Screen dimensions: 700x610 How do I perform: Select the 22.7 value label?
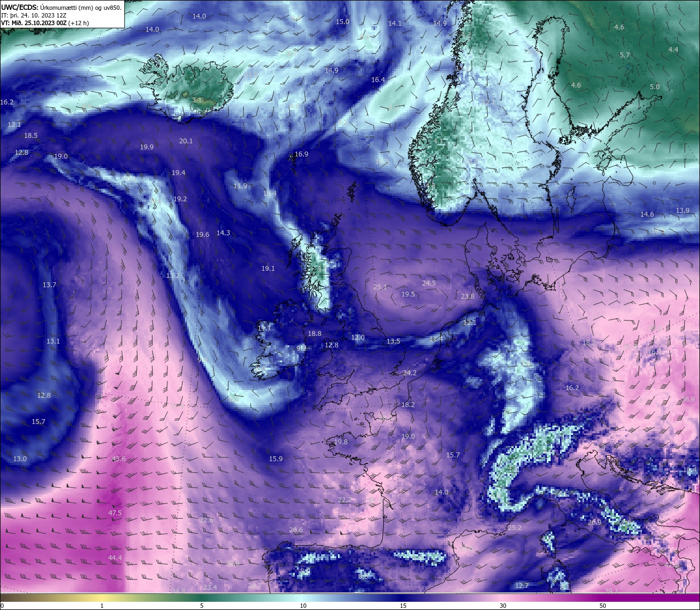345,501
